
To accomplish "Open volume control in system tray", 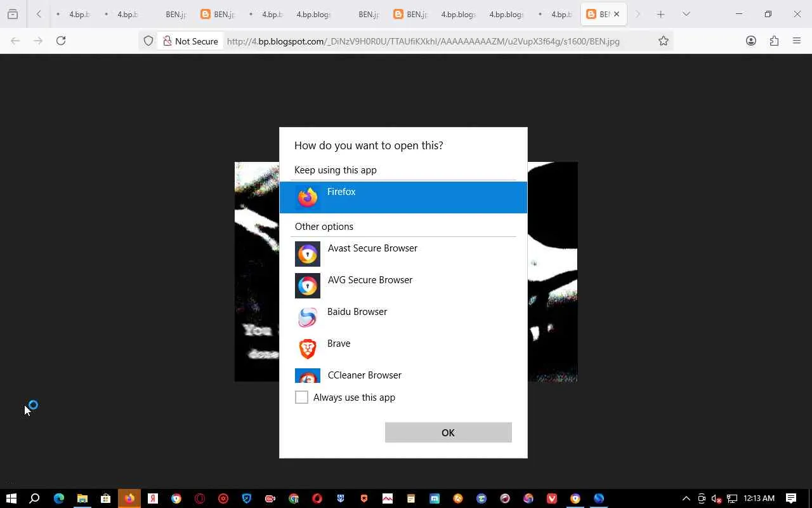I will (717, 498).
